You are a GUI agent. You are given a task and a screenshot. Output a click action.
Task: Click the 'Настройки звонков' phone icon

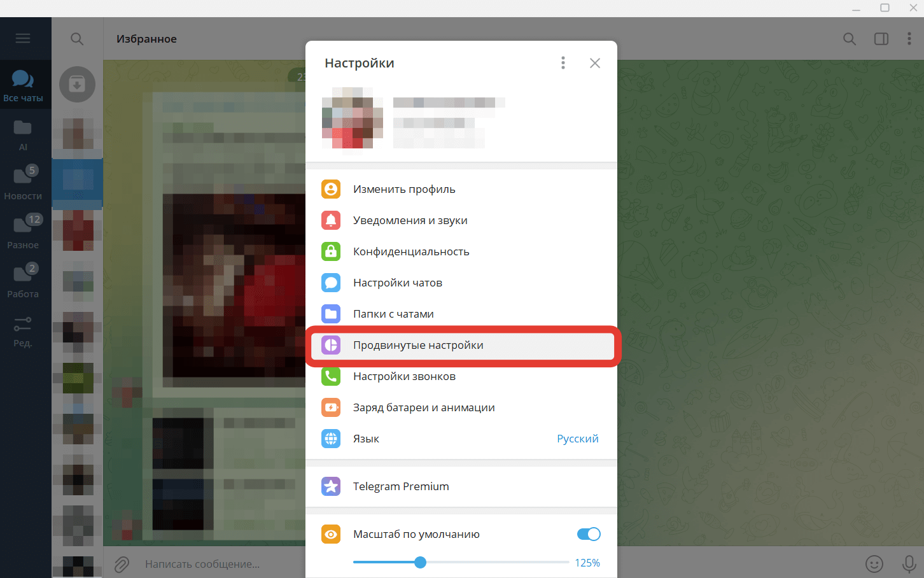(331, 376)
